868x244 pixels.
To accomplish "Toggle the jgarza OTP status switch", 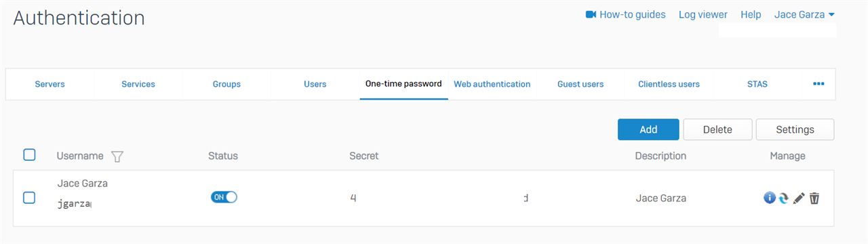I will (224, 197).
